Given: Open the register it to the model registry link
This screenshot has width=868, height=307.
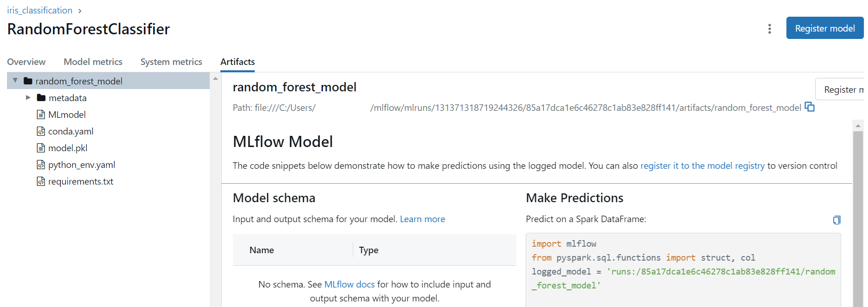Looking at the screenshot, I should coord(702,166).
